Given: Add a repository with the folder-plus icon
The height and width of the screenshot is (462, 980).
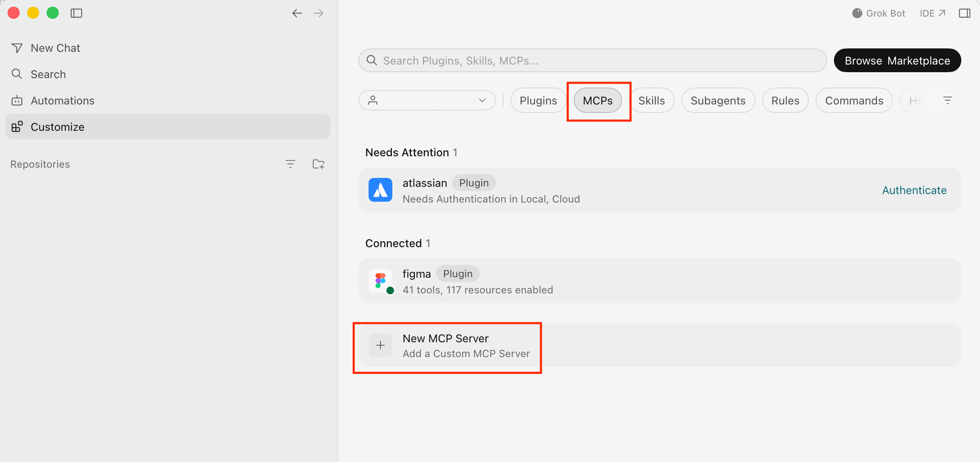Looking at the screenshot, I should pyautogui.click(x=318, y=164).
